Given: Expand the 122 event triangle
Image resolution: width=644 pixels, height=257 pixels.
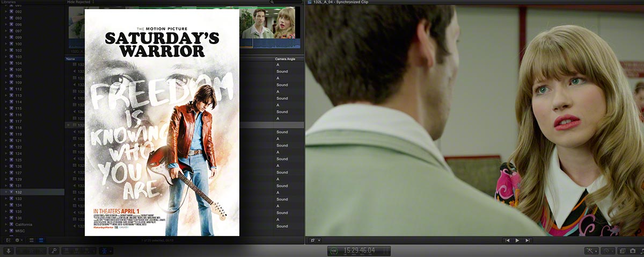Looking at the screenshot, I should [6, 147].
